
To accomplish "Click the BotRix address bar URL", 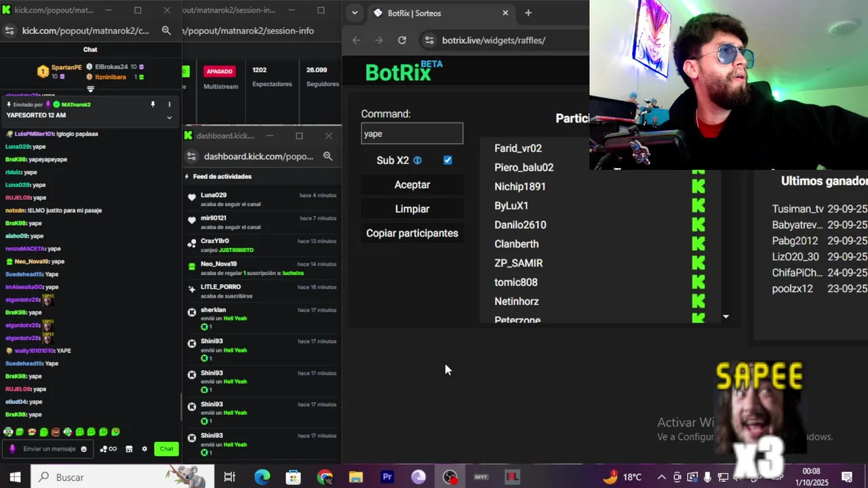I will (494, 40).
